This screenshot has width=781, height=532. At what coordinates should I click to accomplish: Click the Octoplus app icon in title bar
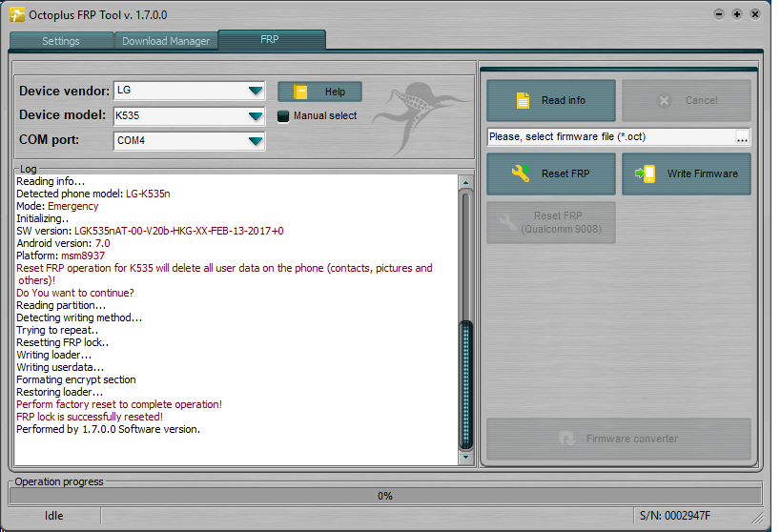tap(17, 15)
